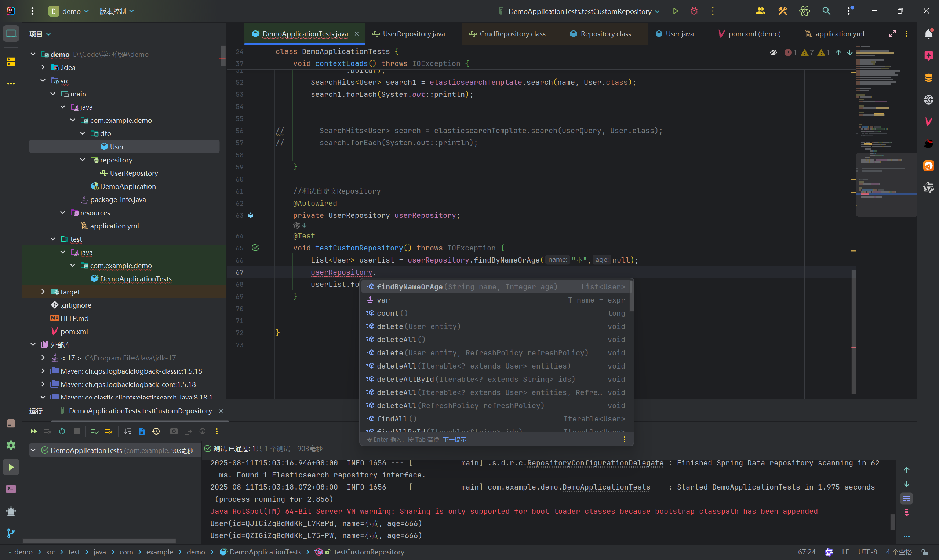Click run-test gutter icon on line 65
This screenshot has width=939, height=560.
point(256,248)
